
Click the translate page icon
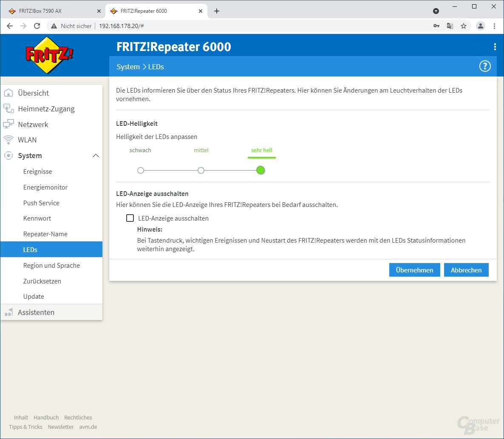450,26
